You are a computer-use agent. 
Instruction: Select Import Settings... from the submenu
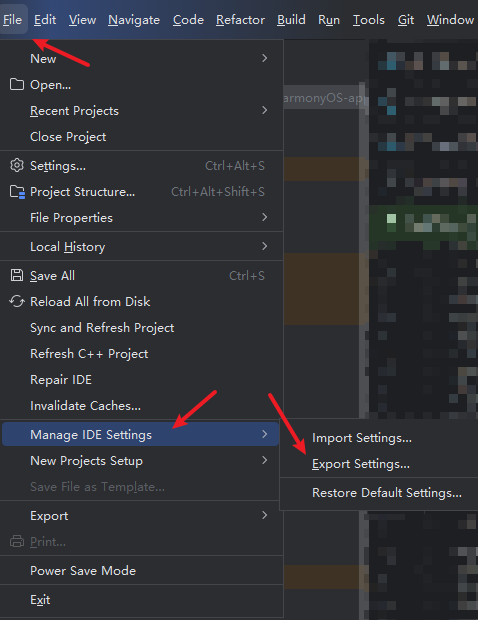(x=362, y=438)
